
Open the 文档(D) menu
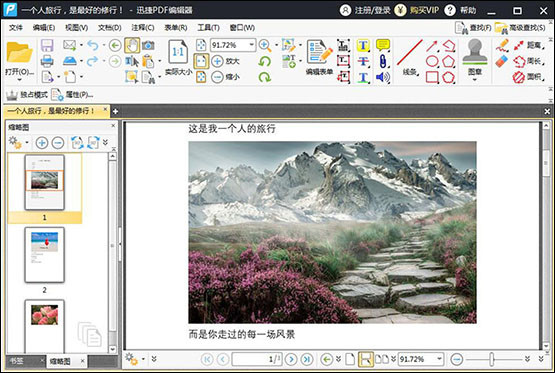tap(109, 28)
